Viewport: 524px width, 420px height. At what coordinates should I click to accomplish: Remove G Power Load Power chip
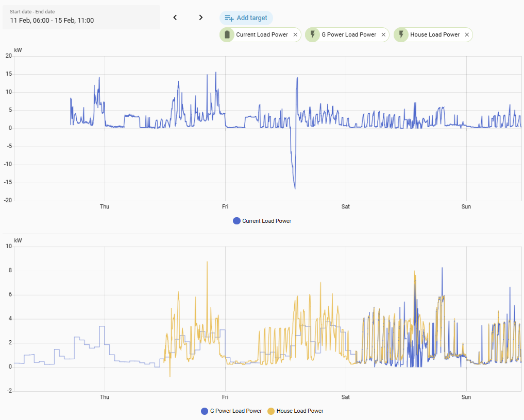tap(383, 34)
